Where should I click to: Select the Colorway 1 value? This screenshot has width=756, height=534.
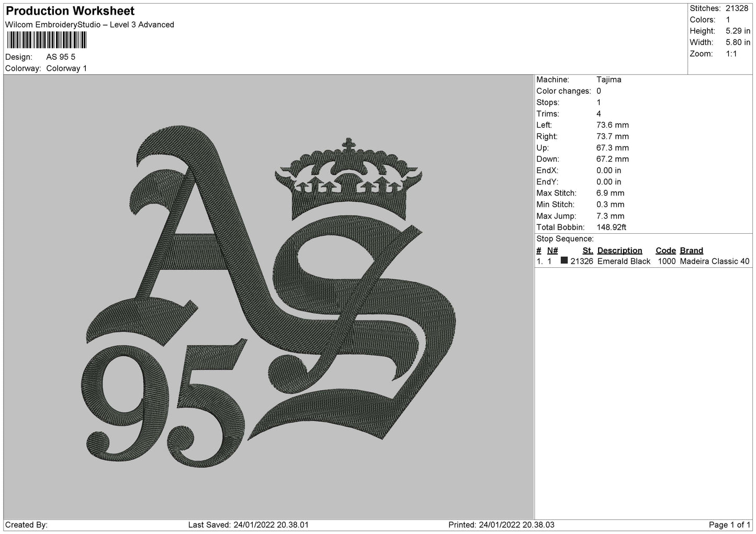[x=66, y=69]
